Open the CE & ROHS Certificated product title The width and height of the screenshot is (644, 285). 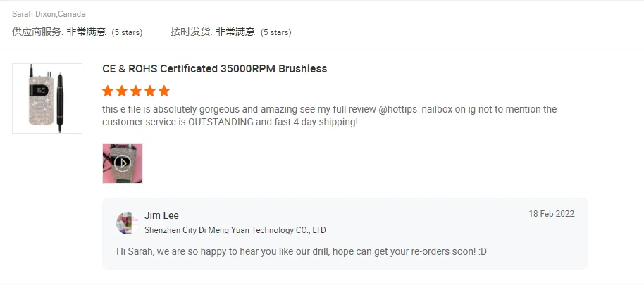pos(219,69)
